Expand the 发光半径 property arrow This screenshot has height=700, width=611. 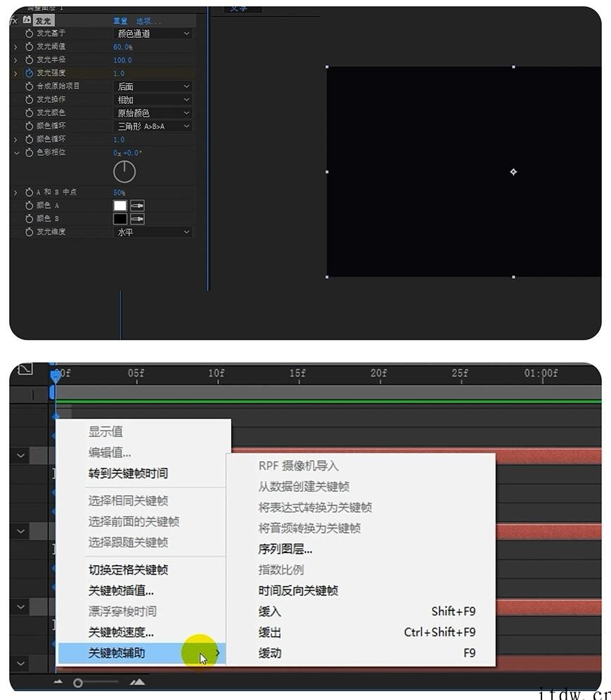[15, 60]
